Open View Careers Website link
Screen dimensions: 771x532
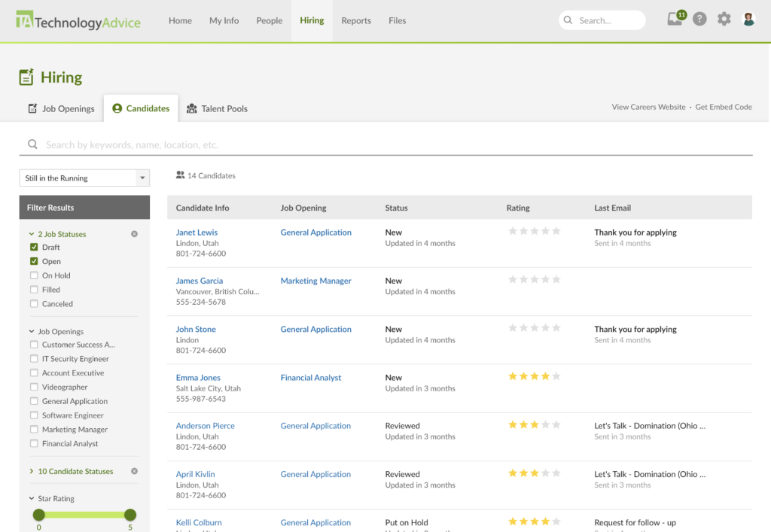click(648, 107)
